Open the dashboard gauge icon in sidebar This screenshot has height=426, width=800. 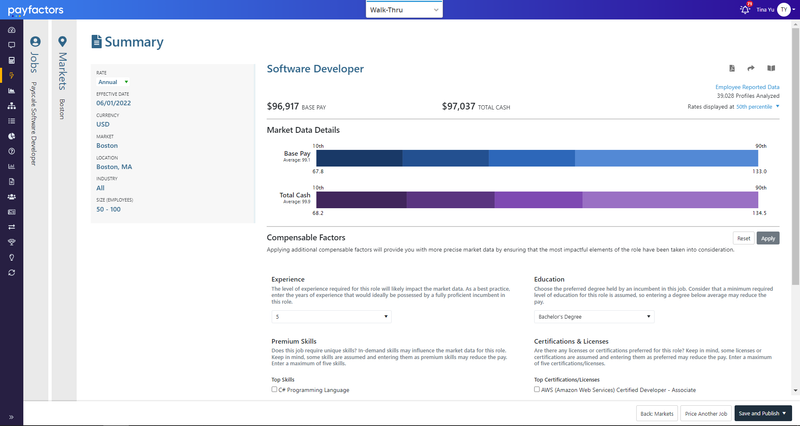pos(12,30)
